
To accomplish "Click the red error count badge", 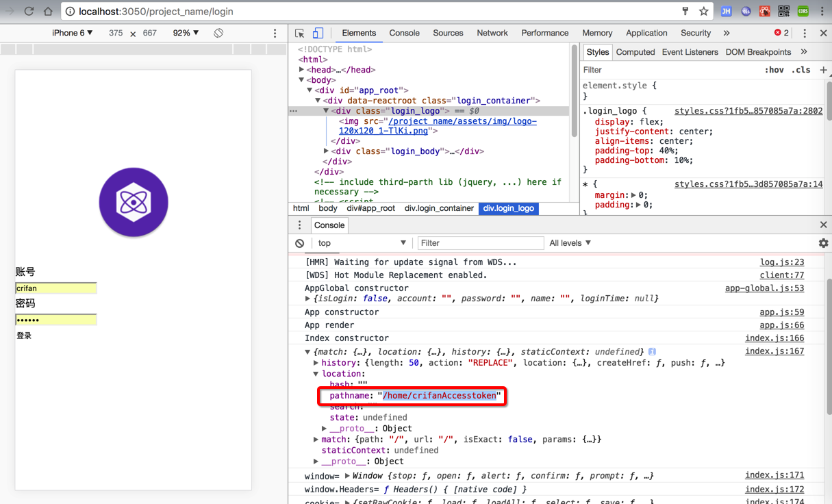I will pos(781,33).
